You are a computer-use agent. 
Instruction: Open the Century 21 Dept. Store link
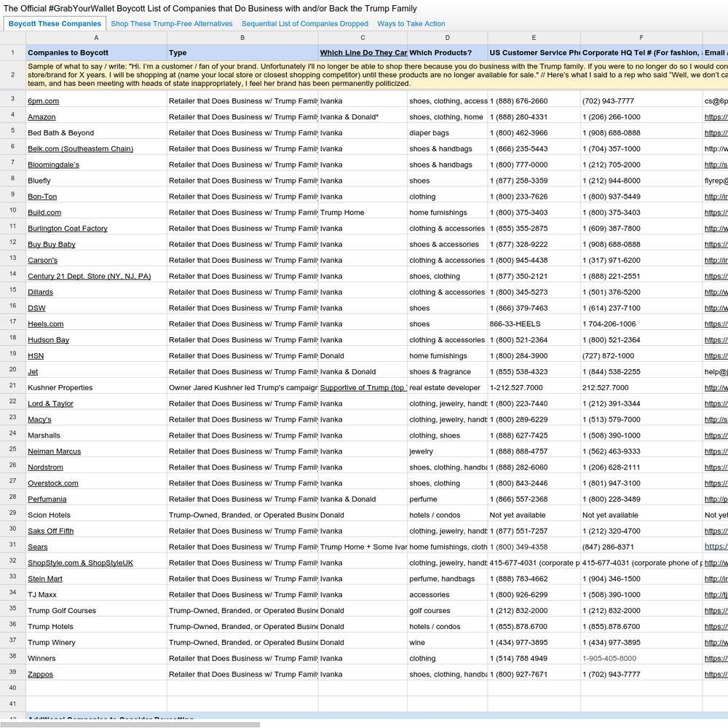[x=89, y=276]
